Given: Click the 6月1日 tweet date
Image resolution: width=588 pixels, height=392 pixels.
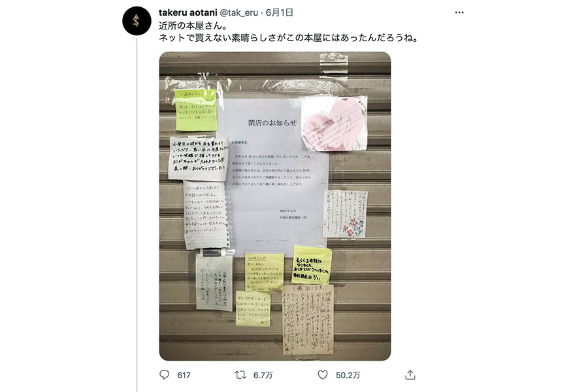Looking at the screenshot, I should pyautogui.click(x=280, y=12).
